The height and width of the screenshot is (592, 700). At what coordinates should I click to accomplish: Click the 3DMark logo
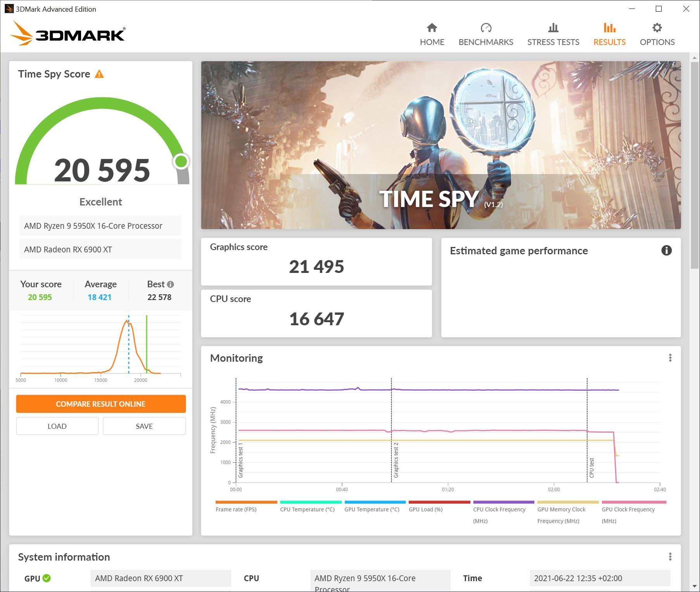[67, 34]
